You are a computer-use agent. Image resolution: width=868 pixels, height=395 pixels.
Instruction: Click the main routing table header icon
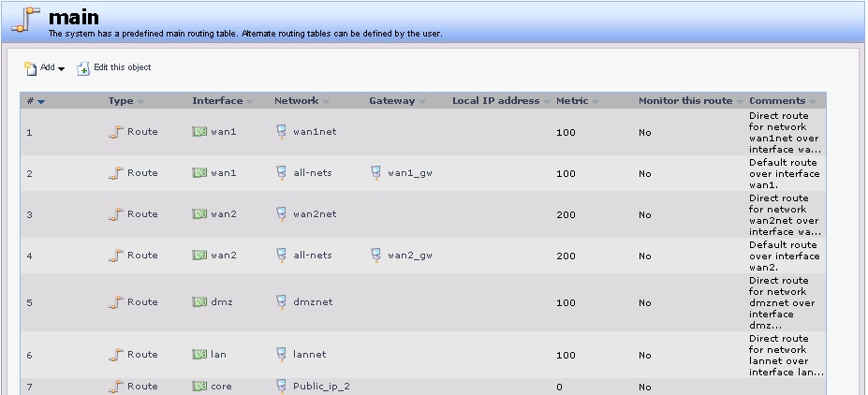(25, 20)
